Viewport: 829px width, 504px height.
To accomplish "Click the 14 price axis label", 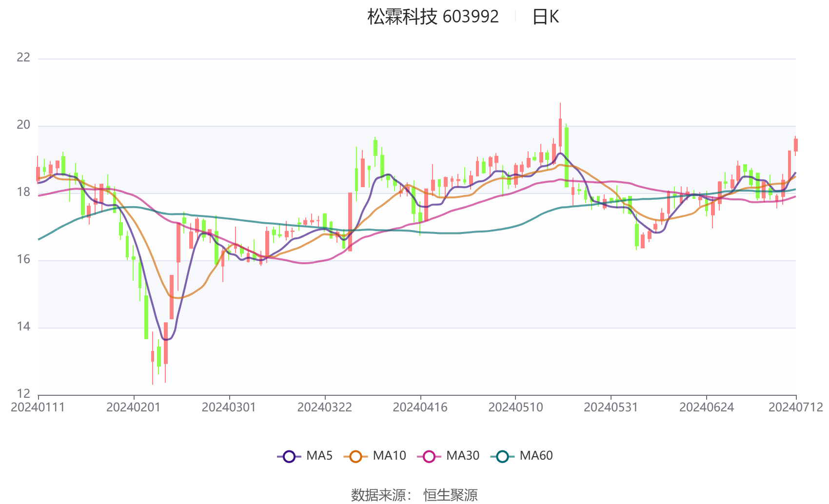I will click(23, 327).
